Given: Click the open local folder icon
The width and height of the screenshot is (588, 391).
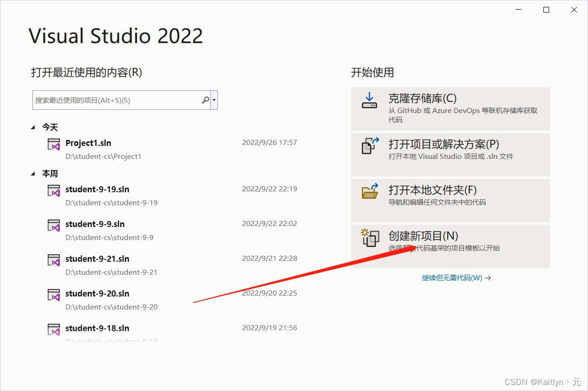Looking at the screenshot, I should (370, 191).
